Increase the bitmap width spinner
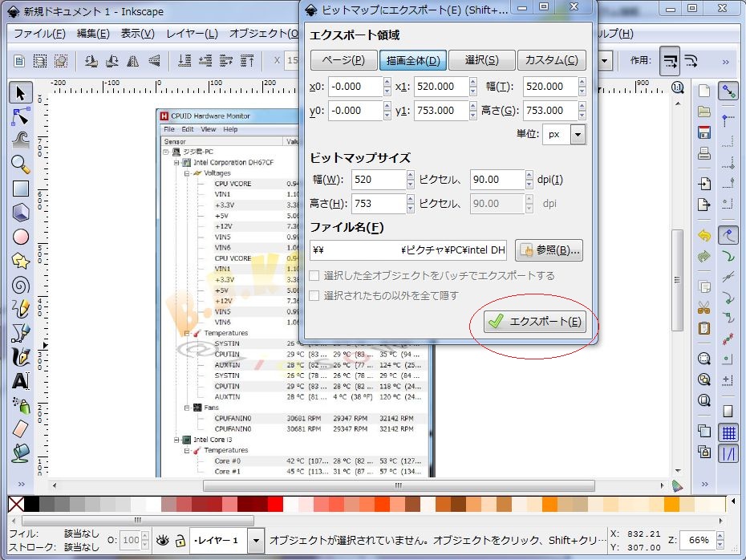Viewport: 746px width, 560px height. pyautogui.click(x=411, y=175)
